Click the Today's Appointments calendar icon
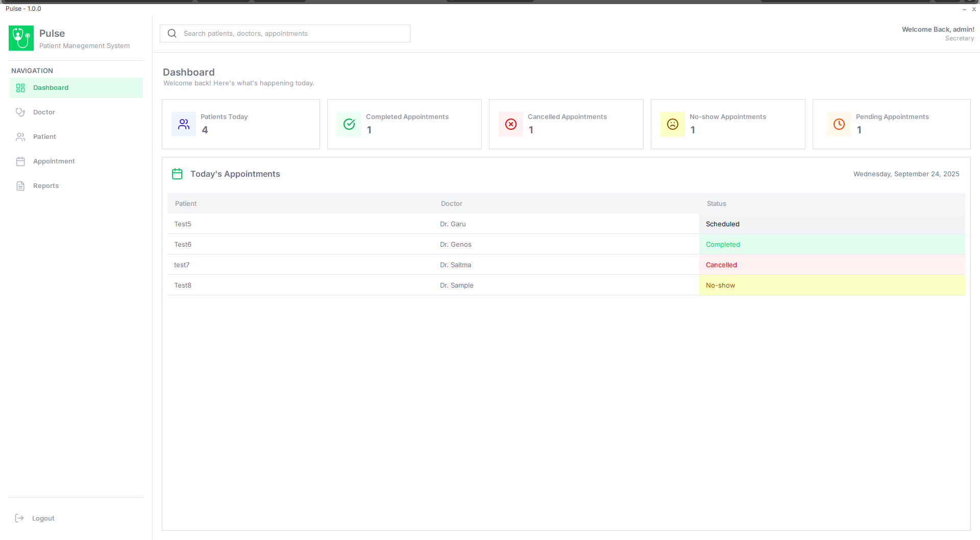Screen dimensions: 980x540 coord(177,174)
